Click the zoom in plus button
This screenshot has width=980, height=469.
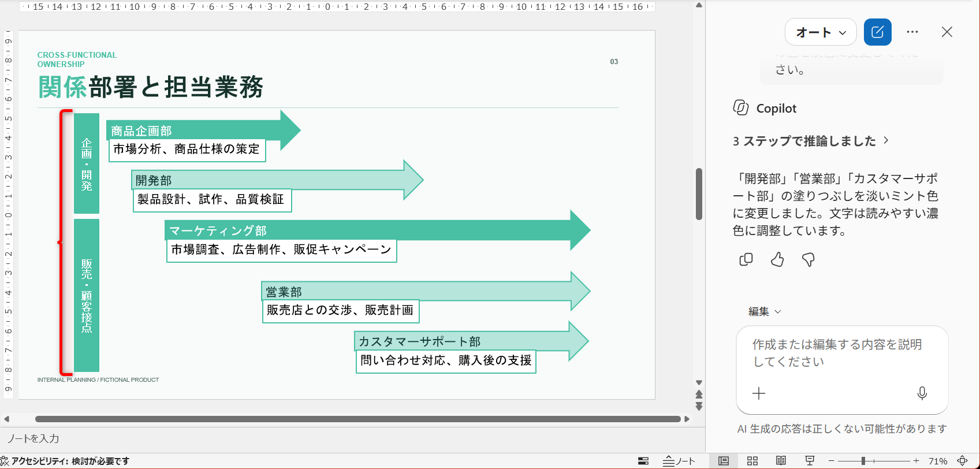coord(916,461)
